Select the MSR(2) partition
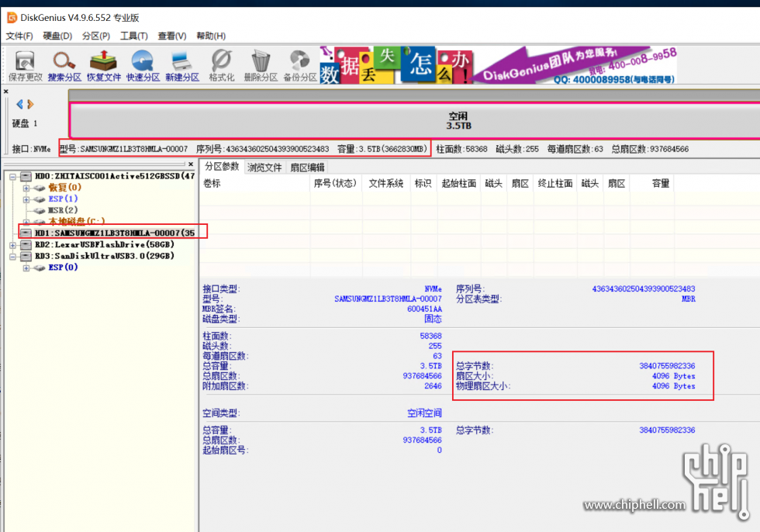This screenshot has height=532, width=760. click(x=63, y=210)
